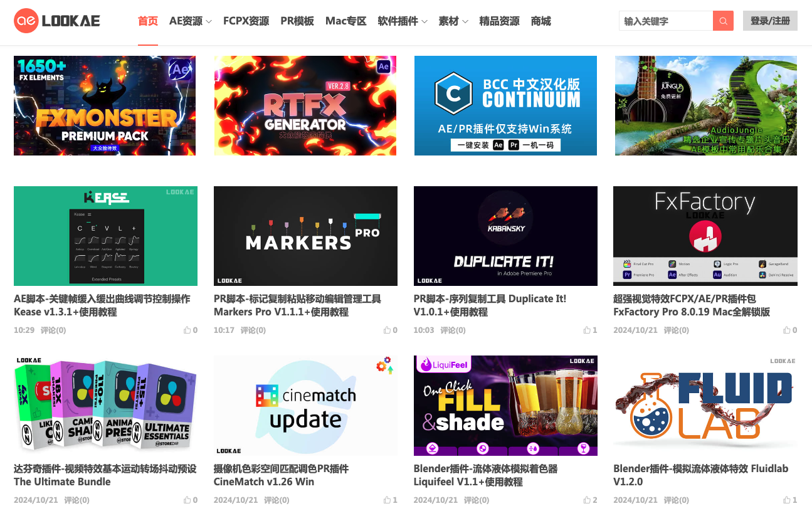Like the FxFactory Pro post thumbs-up icon

click(787, 330)
